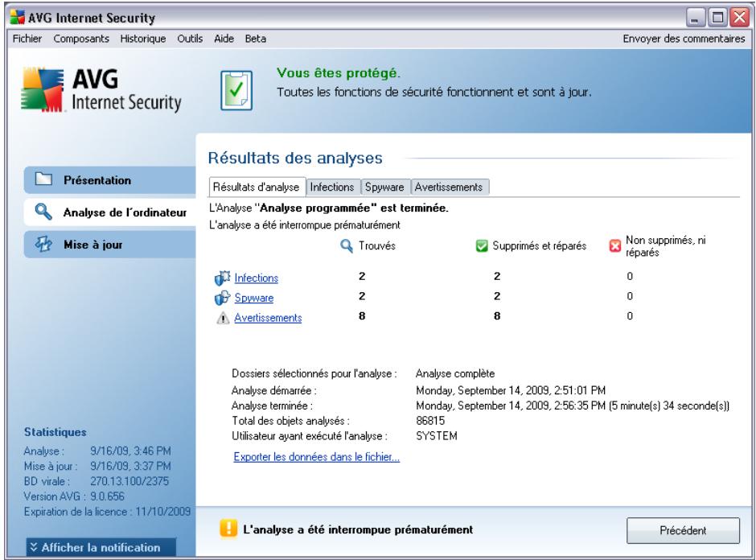Click the Analyse complète value

point(455,374)
